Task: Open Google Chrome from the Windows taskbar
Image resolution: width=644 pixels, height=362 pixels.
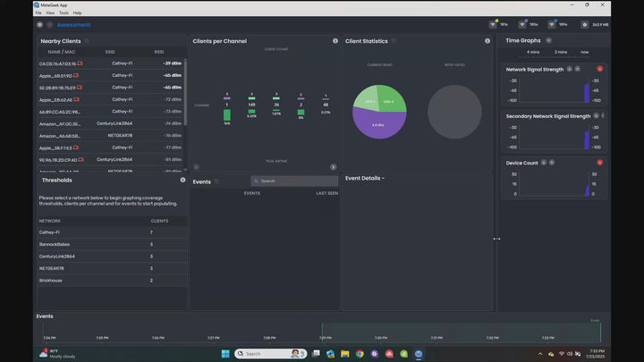Action: (x=360, y=354)
